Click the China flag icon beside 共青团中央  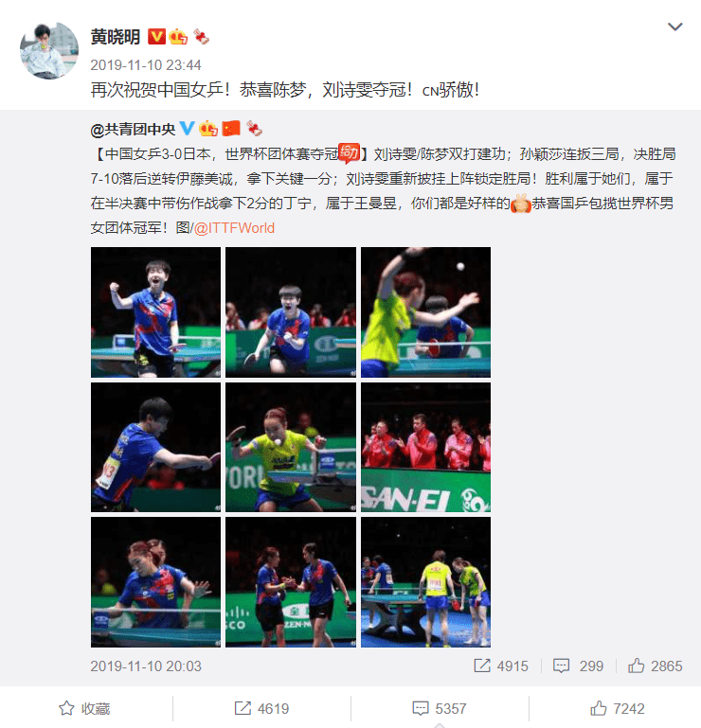coord(231,128)
